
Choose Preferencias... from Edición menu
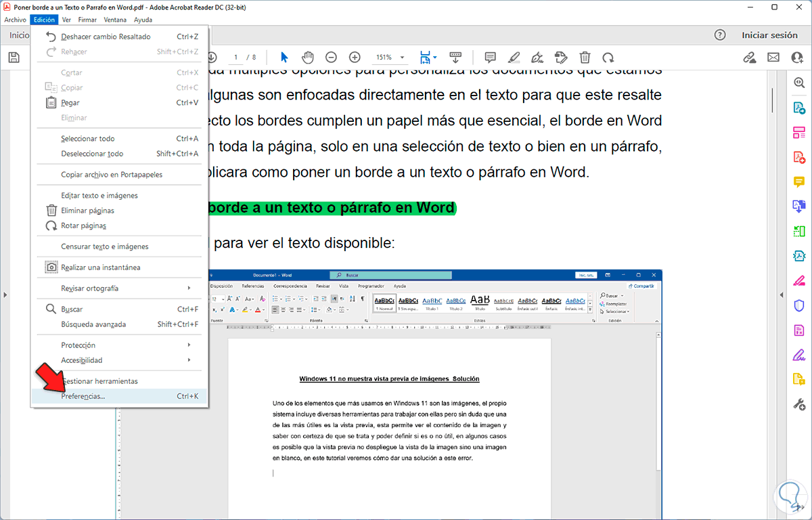119,396
